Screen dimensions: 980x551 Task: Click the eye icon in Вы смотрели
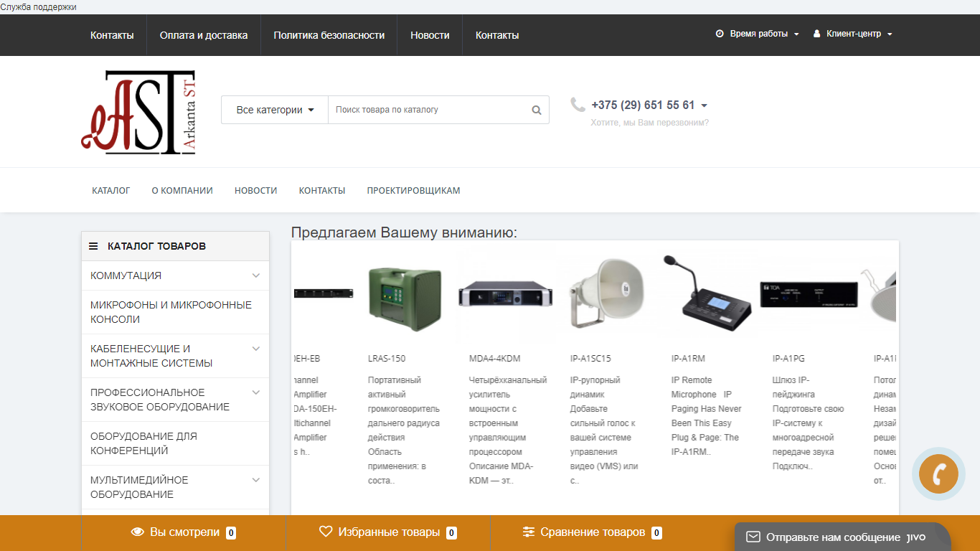tap(138, 532)
